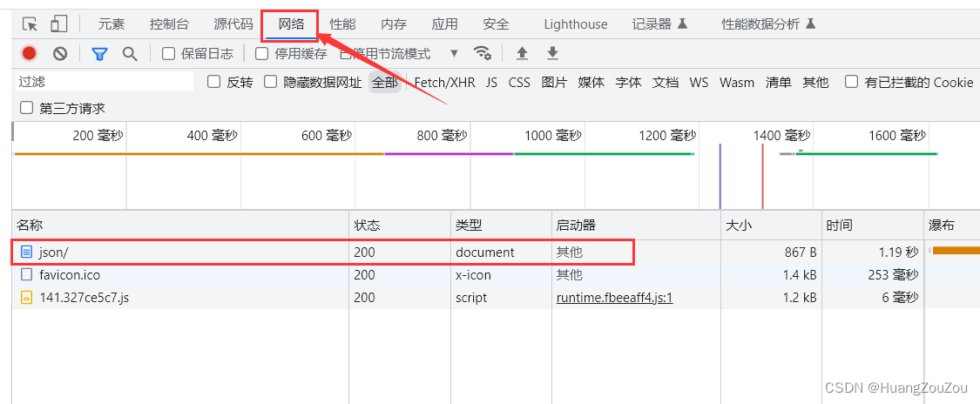Viewport: 980px width, 404px height.
Task: Click the 瀑布 column header
Action: [x=952, y=226]
